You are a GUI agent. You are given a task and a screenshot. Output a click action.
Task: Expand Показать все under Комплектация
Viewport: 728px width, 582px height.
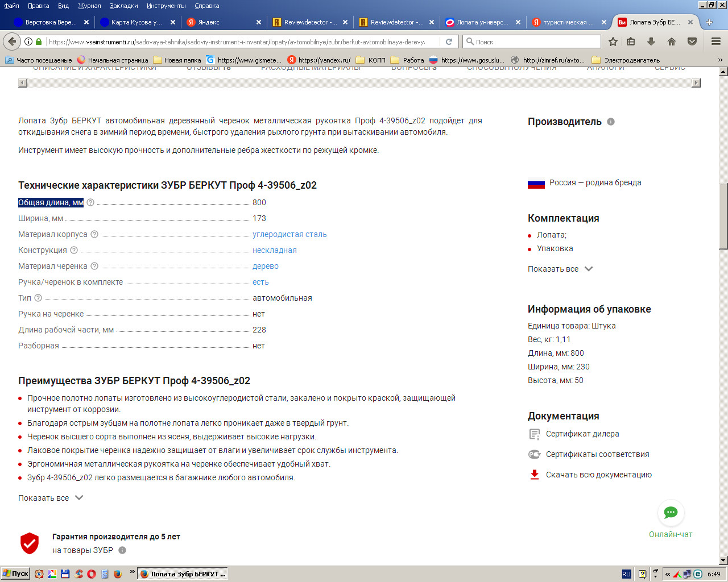pos(560,269)
